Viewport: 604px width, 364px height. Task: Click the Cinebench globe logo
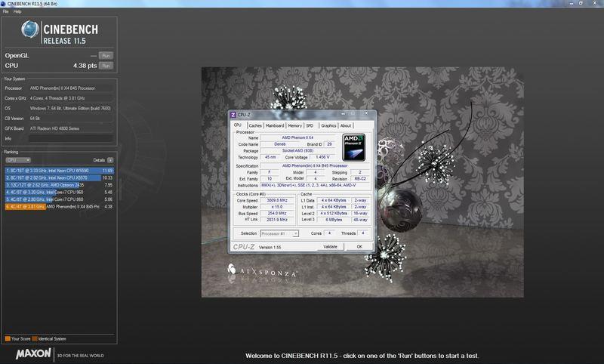[29, 29]
